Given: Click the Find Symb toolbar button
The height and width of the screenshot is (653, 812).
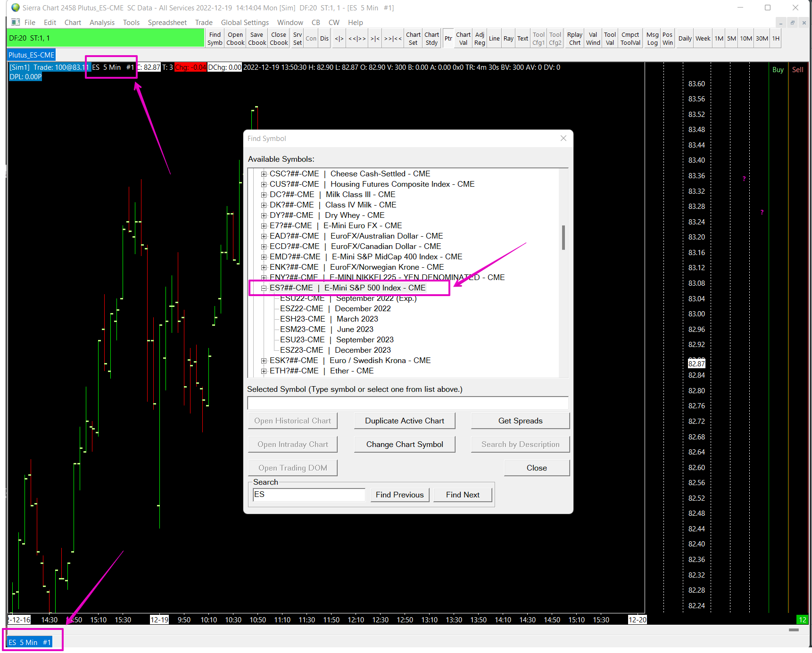Looking at the screenshot, I should [215, 39].
